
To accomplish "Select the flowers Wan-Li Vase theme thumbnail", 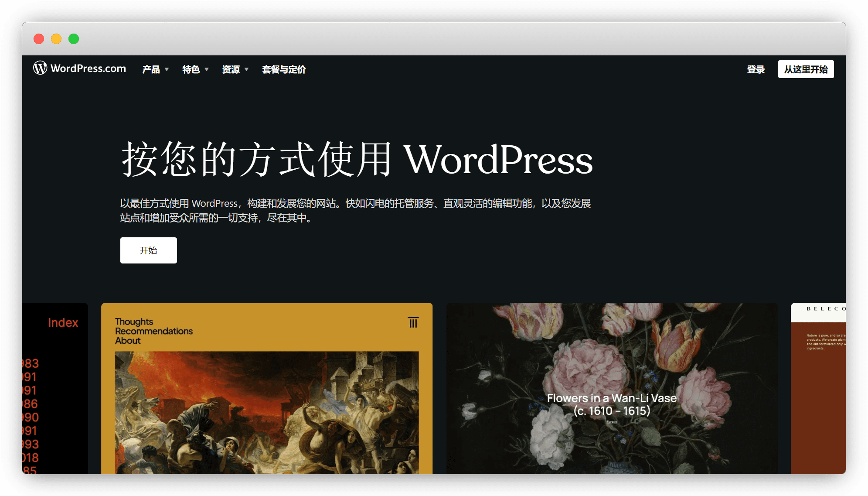I will tap(611, 388).
